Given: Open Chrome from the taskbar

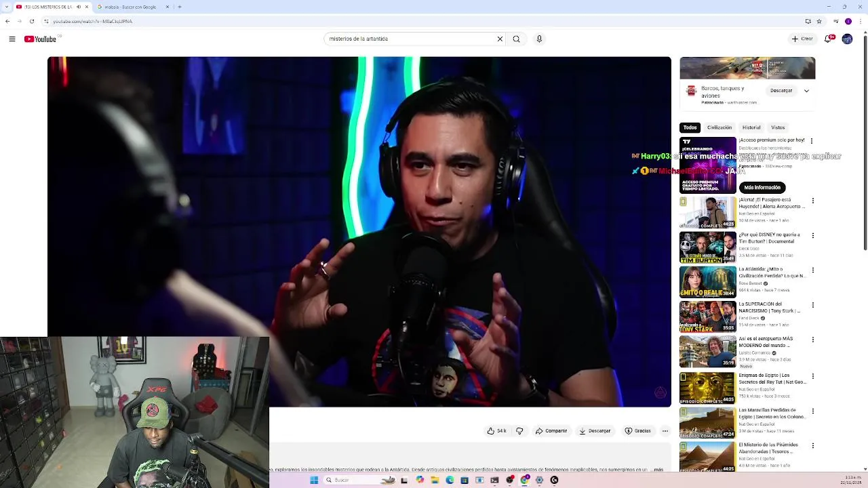Looking at the screenshot, I should click(525, 480).
